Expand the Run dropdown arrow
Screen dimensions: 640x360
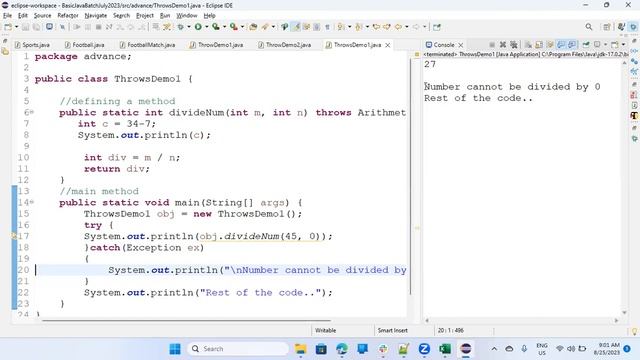[x=207, y=27]
